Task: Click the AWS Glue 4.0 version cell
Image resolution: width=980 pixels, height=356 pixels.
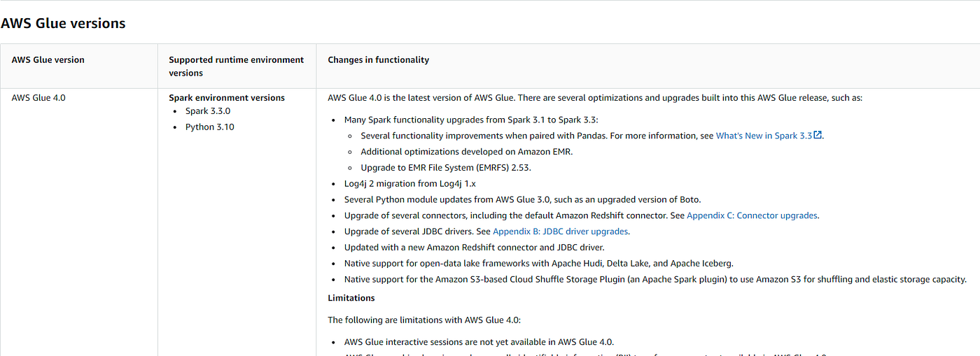Action: pyautogui.click(x=38, y=98)
